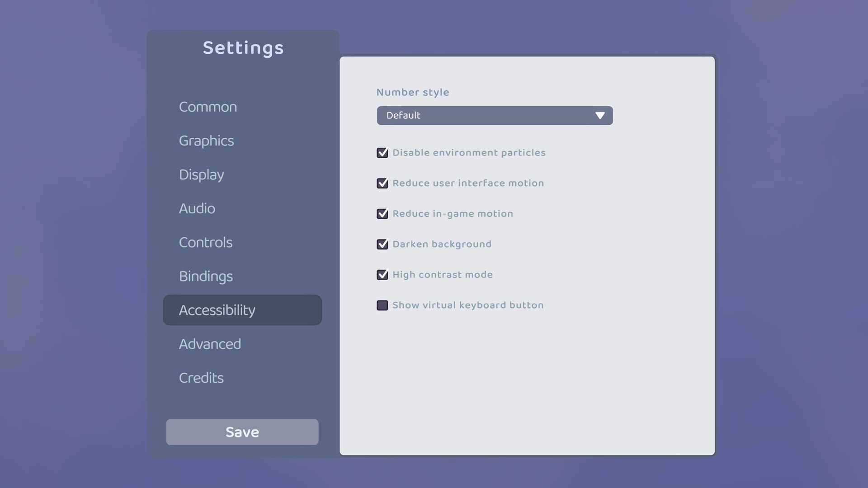Toggle Reduce user interface motion checkbox
This screenshot has width=868, height=488.
(382, 183)
